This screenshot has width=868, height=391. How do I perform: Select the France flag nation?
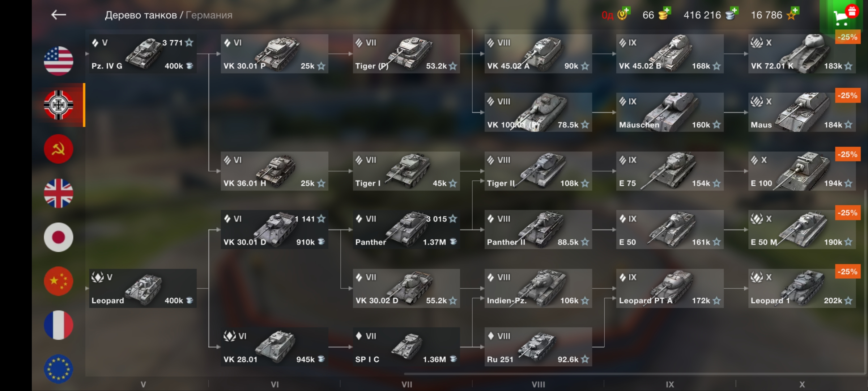click(x=59, y=325)
